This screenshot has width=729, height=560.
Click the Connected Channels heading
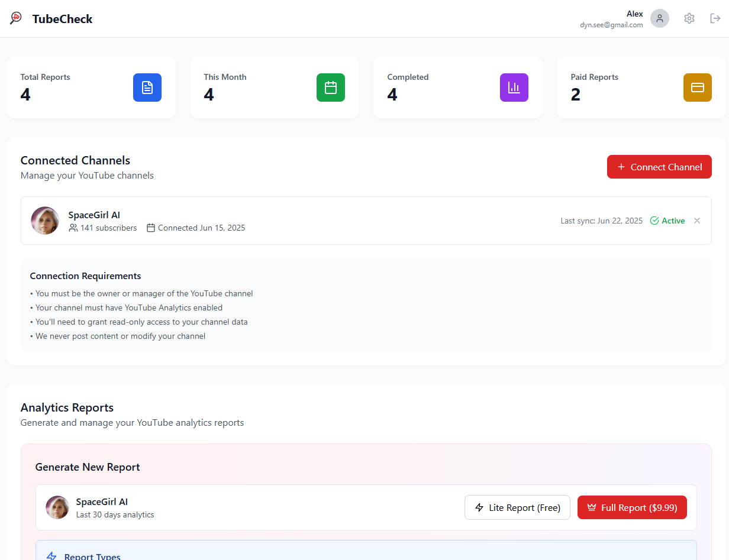pos(75,160)
